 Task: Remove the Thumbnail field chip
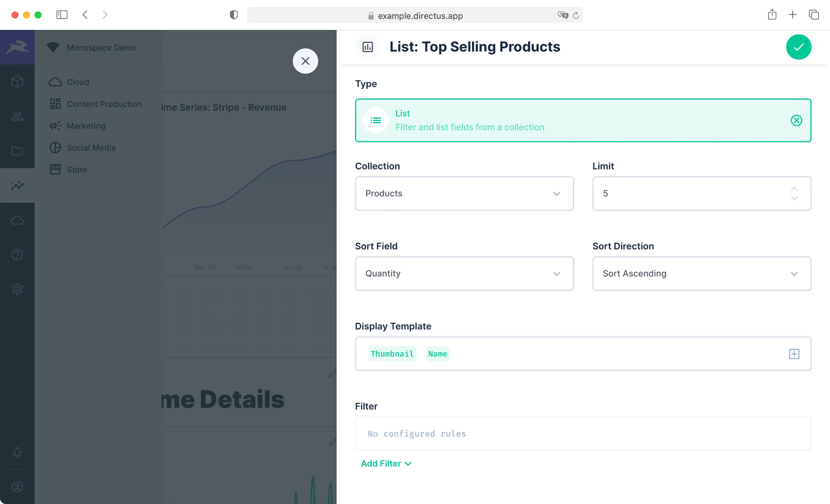click(392, 353)
